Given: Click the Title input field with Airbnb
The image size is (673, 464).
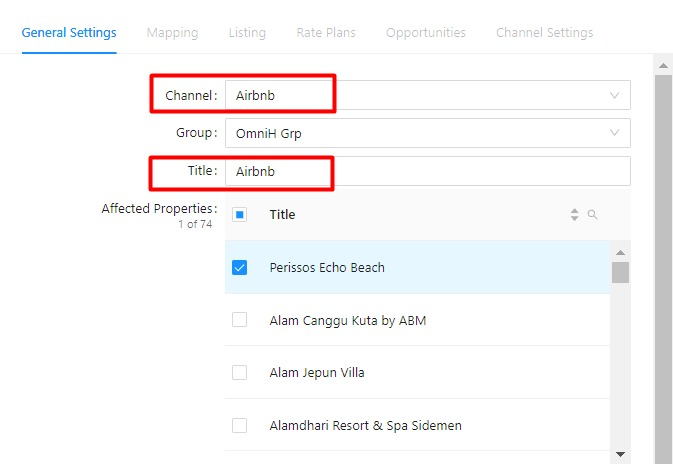Looking at the screenshot, I should 428,171.
